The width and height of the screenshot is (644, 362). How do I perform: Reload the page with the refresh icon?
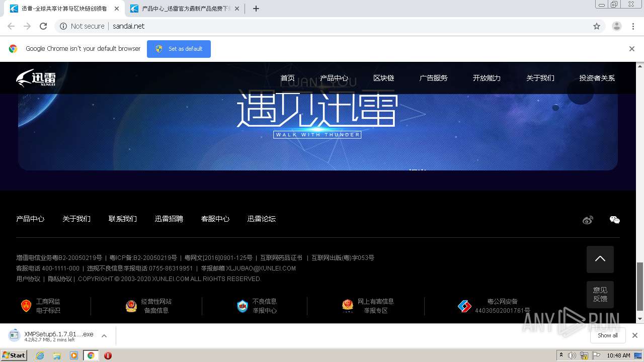[x=43, y=26]
